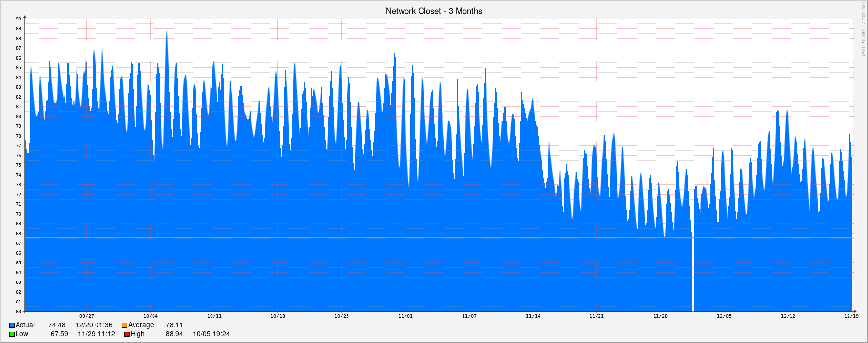Click the High timestamp 10/05 19:24
This screenshot has height=343, width=868.
click(211, 334)
